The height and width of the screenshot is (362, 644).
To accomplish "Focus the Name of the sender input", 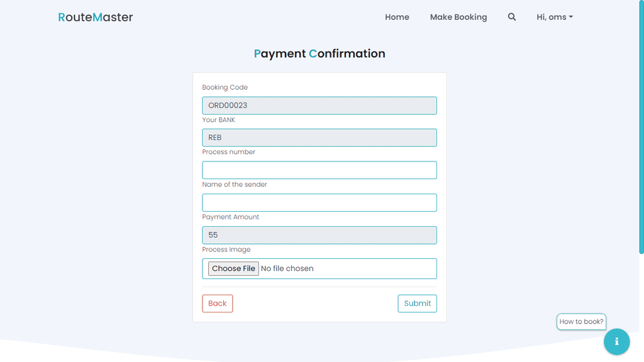I will pos(319,203).
